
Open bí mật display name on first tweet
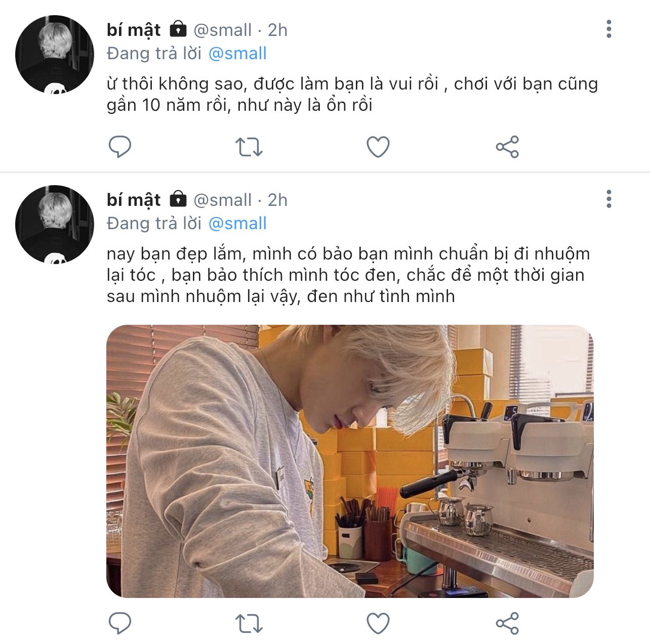pyautogui.click(x=134, y=30)
